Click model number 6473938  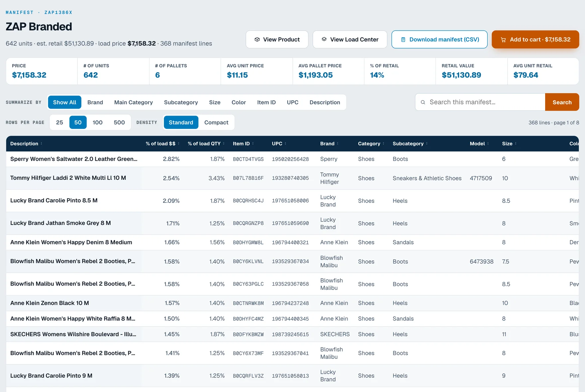[481, 262]
